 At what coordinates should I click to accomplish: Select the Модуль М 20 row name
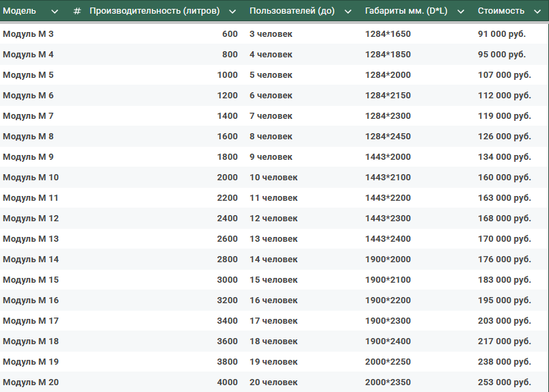[x=31, y=382]
